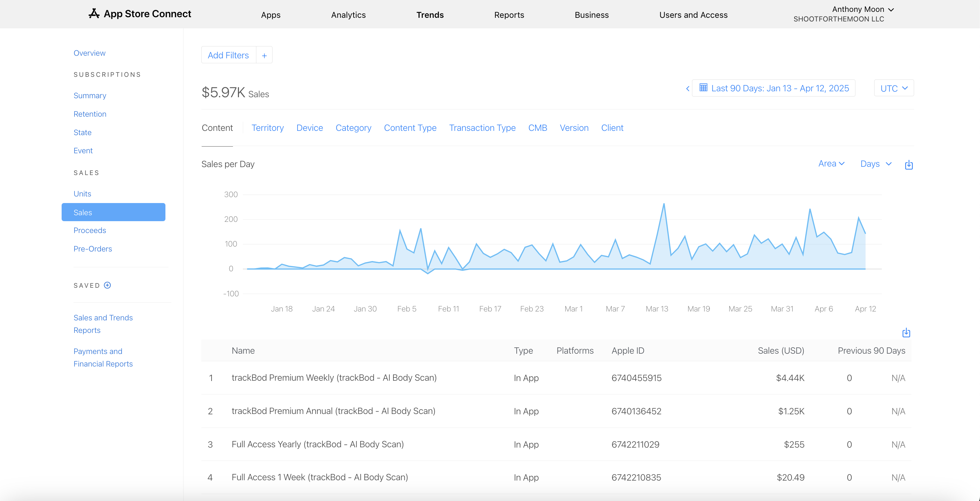Open the Pre-Orders sidebar link
This screenshot has width=980, height=501.
pyautogui.click(x=93, y=249)
